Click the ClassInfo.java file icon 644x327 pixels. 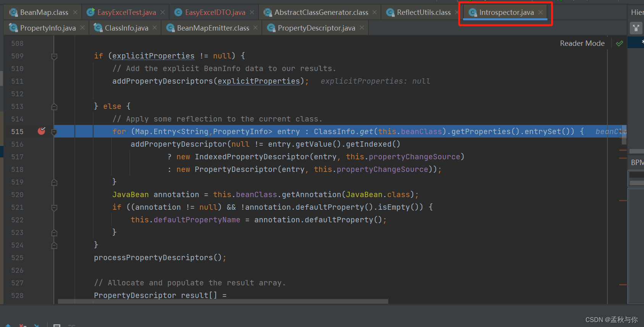click(x=98, y=28)
